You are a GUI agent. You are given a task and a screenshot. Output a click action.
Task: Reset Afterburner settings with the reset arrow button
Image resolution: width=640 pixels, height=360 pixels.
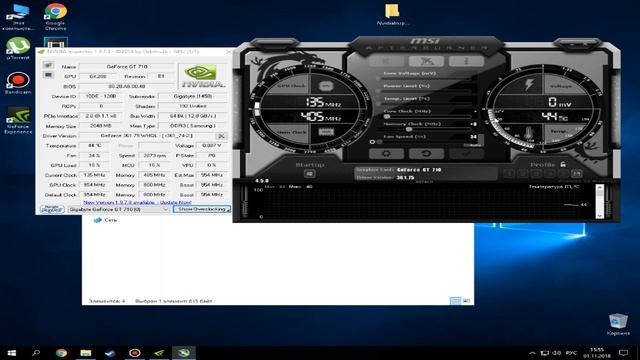tap(426, 153)
